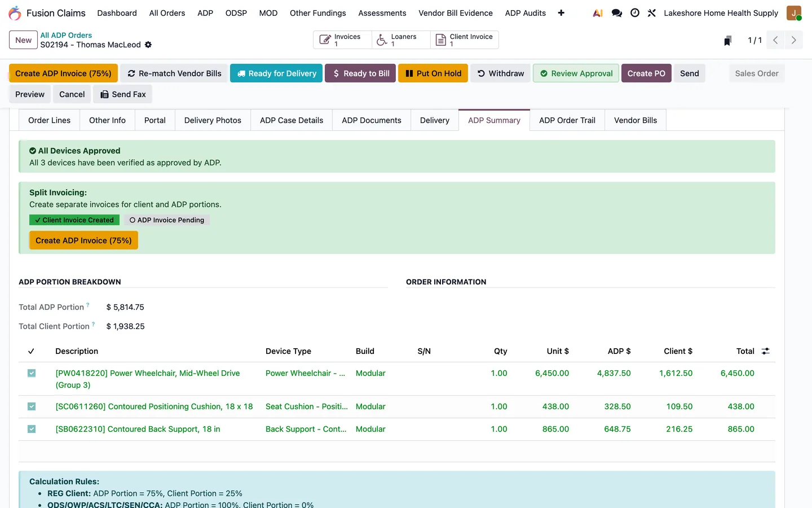The image size is (812, 508).
Task: Click the Create PO button
Action: pos(646,73)
